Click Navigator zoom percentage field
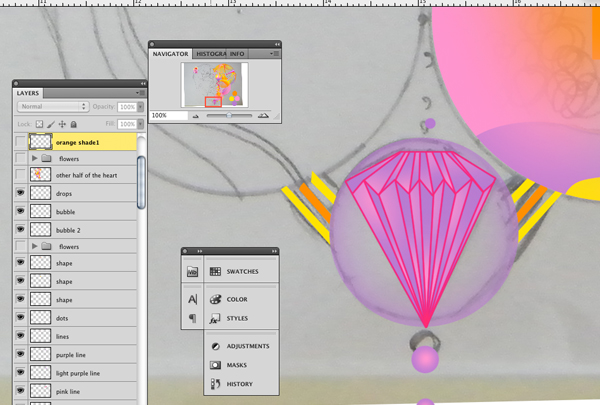 [169, 115]
